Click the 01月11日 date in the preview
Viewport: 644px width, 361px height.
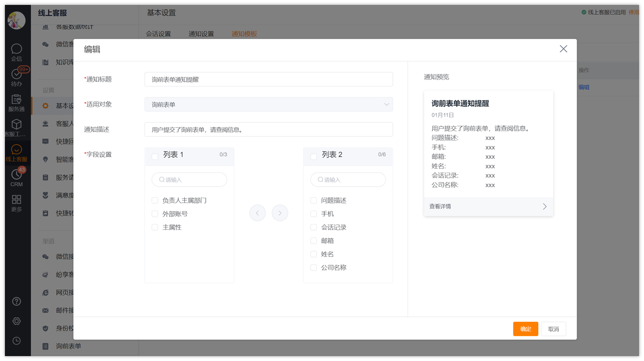coord(443,115)
